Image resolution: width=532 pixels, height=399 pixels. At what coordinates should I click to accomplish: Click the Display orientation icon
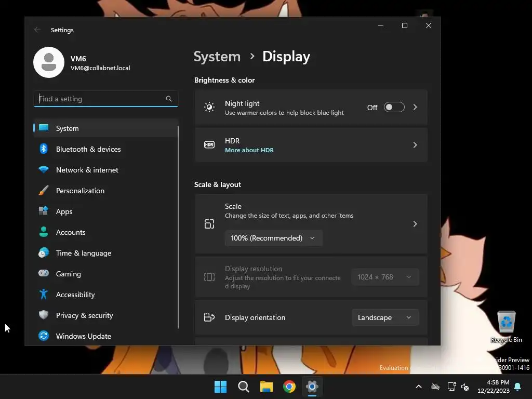(x=209, y=317)
